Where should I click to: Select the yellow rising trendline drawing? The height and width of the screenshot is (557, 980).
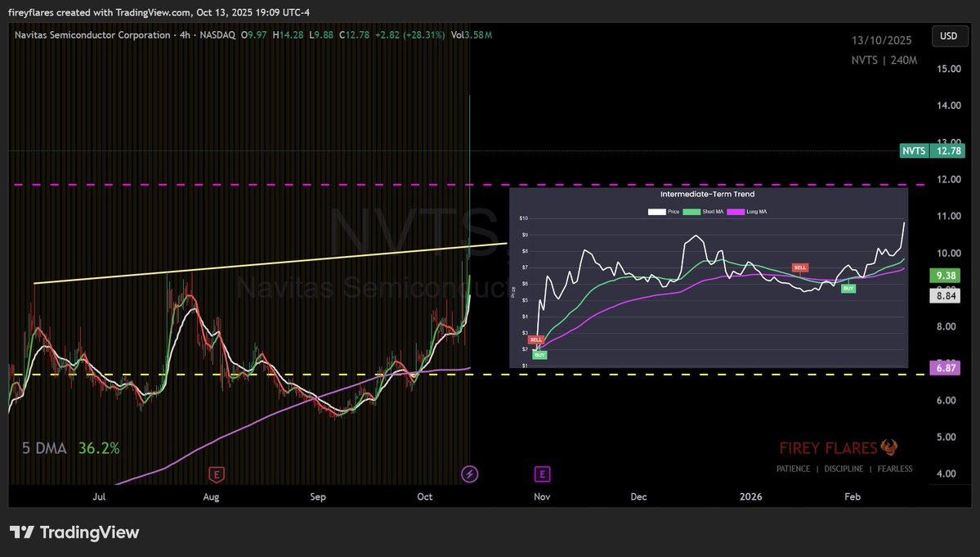pyautogui.click(x=270, y=264)
